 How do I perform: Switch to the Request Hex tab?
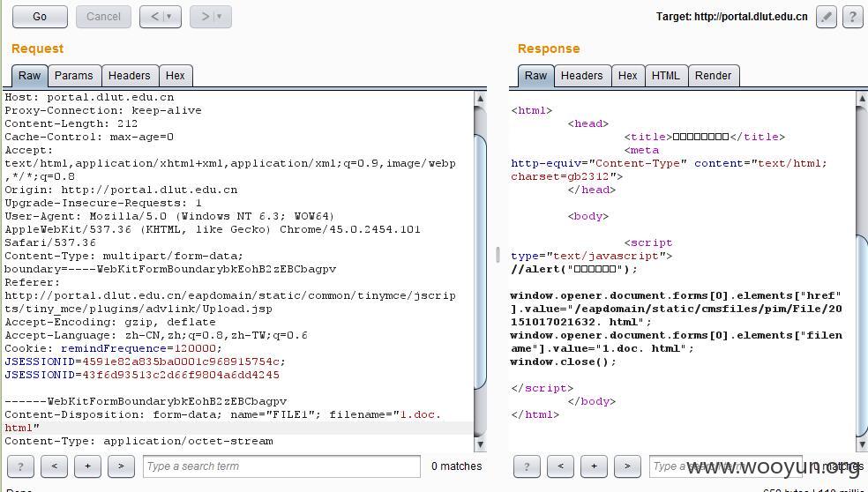click(176, 76)
